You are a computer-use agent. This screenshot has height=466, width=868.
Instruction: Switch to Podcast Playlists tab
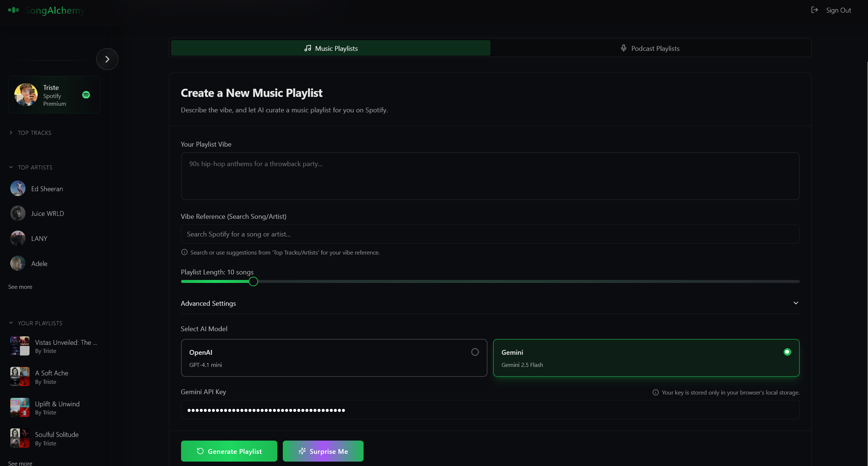point(650,48)
